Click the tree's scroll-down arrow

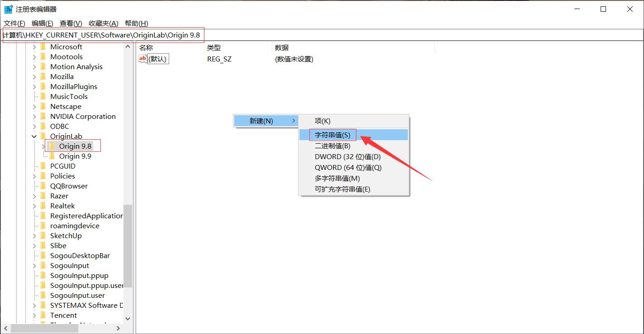tap(128, 319)
